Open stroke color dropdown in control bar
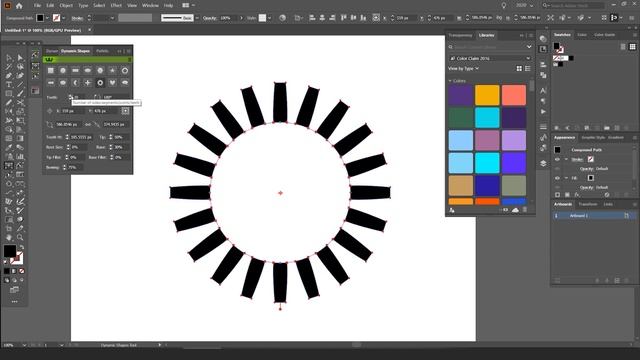Image resolution: width=640 pixels, height=360 pixels. click(x=64, y=18)
